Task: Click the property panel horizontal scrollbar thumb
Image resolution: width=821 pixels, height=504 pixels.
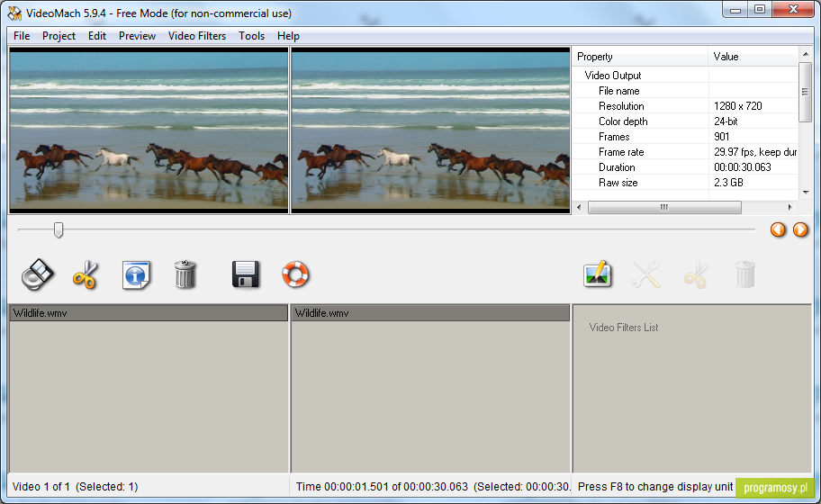Action: [x=664, y=207]
